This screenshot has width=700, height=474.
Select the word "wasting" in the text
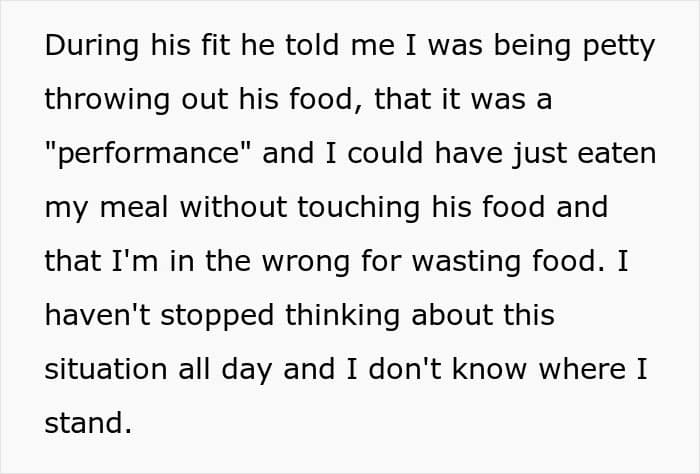(466, 262)
